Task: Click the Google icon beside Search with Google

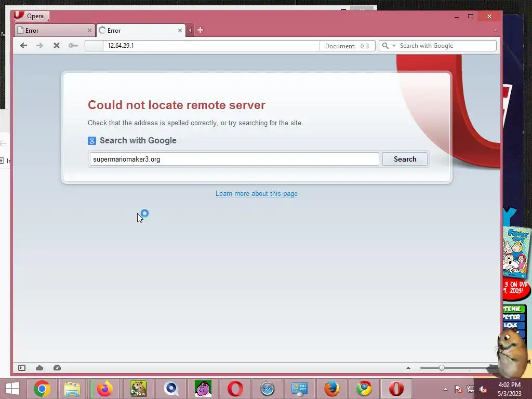Action: pos(92,140)
